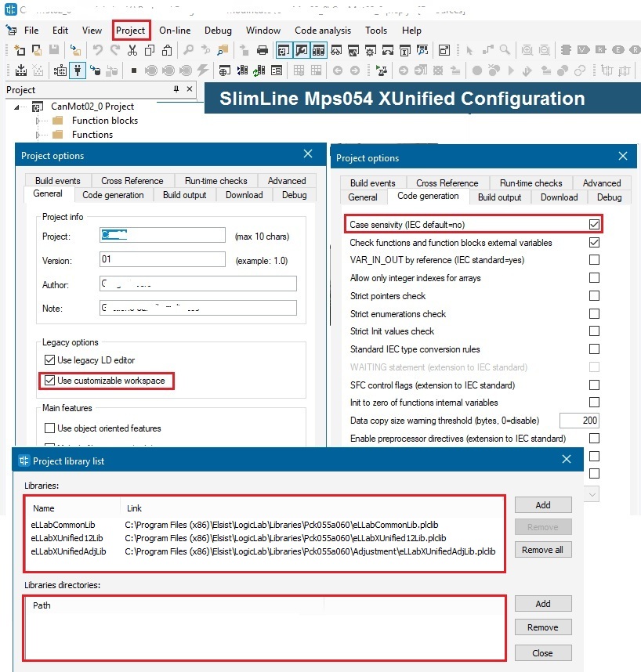Click Add button for Libraries directories

(x=543, y=603)
